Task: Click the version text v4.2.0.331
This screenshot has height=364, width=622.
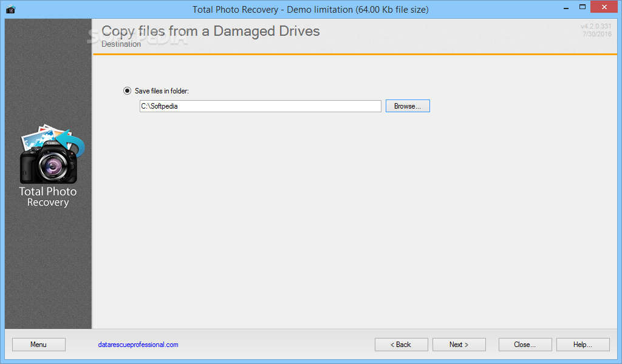Action: click(596, 26)
